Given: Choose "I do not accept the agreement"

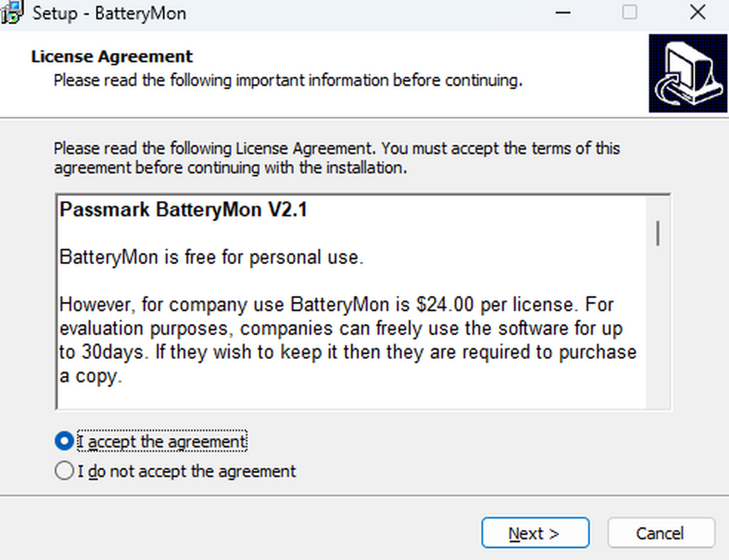Looking at the screenshot, I should (64, 471).
